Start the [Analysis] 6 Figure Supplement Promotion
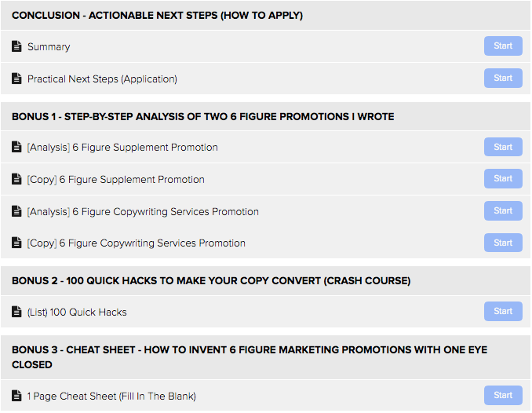The width and height of the screenshot is (532, 413). coord(503,147)
